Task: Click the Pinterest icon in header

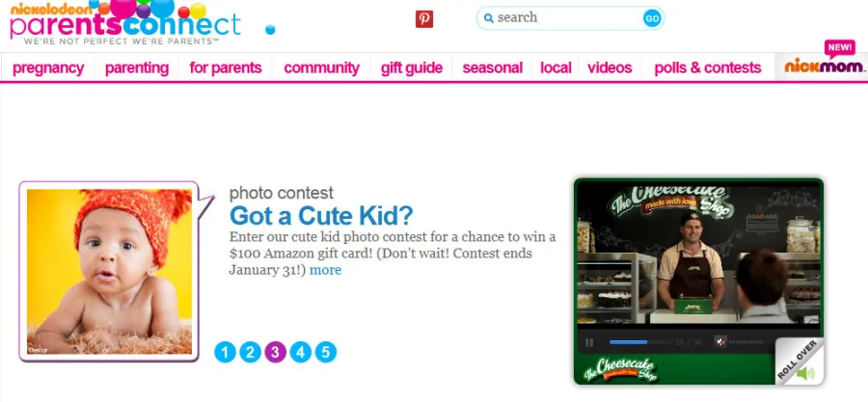Action: pyautogui.click(x=424, y=19)
